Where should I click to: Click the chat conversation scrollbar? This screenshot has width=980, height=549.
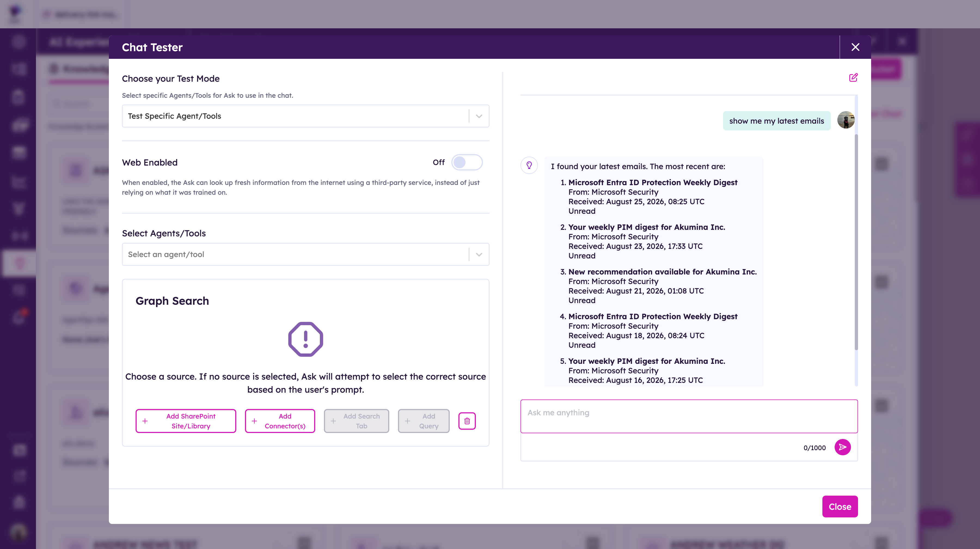(x=856, y=242)
